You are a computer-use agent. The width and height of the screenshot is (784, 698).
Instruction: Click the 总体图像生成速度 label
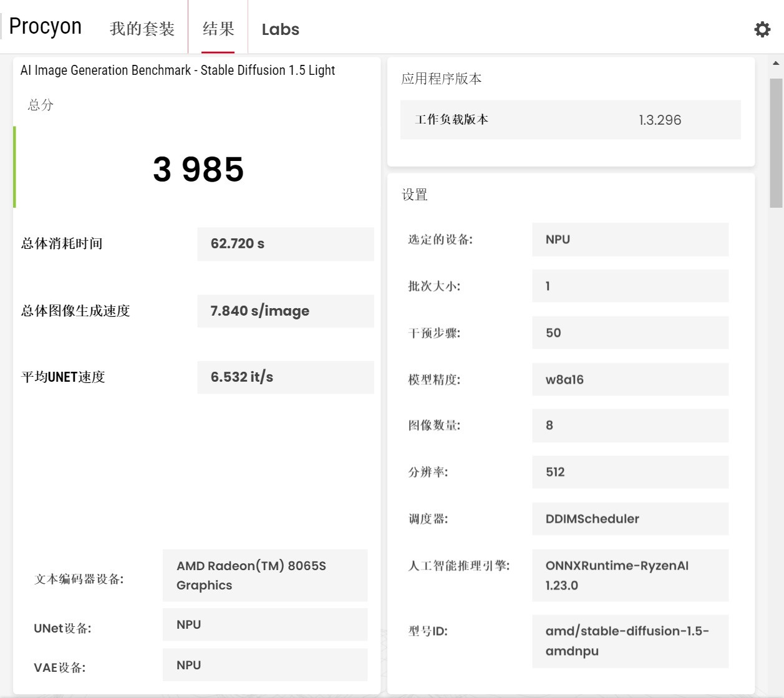[x=75, y=311]
